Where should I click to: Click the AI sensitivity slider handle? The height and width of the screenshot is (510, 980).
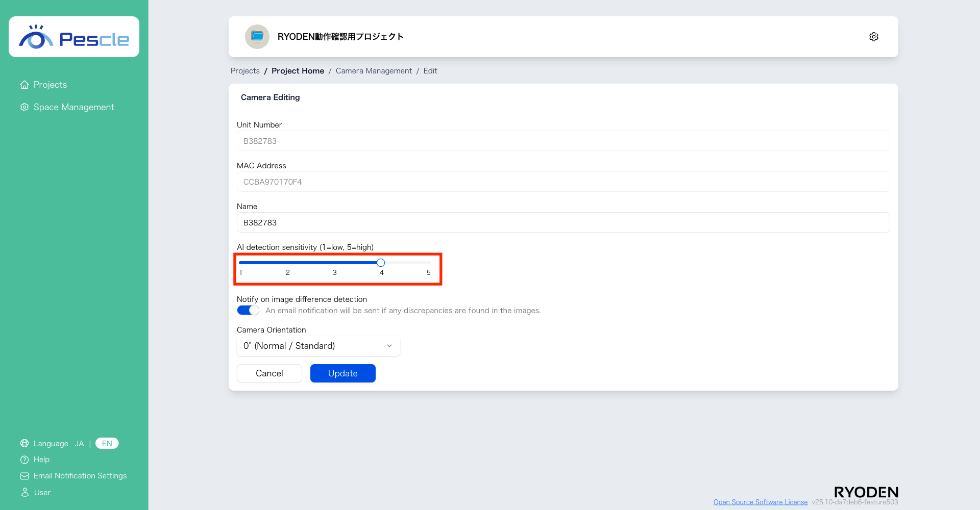coord(381,263)
